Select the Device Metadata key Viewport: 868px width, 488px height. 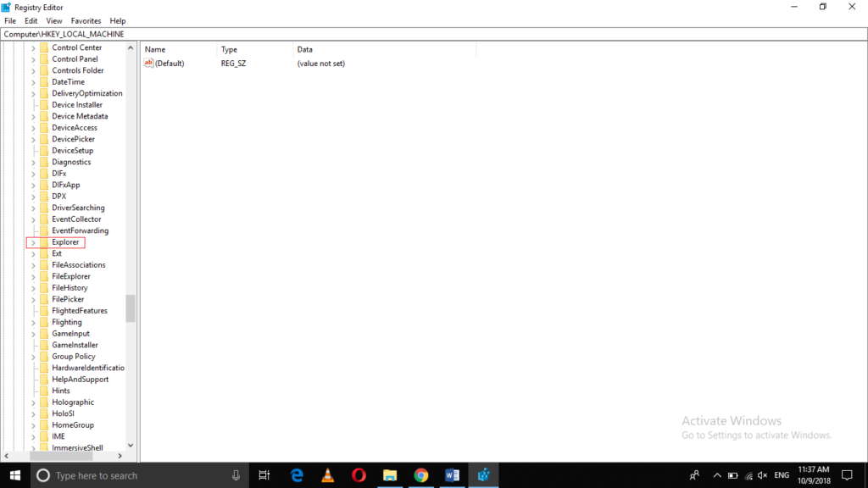(x=80, y=116)
